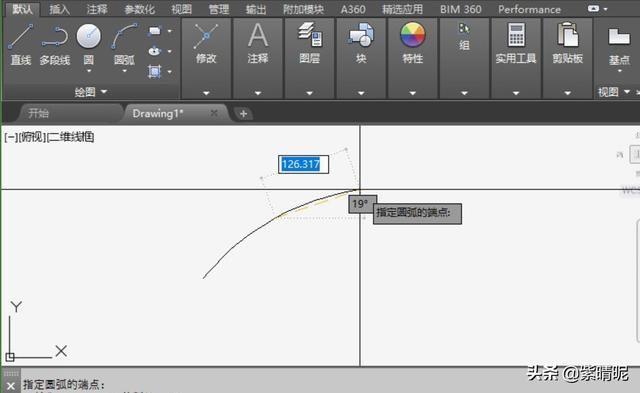The image size is (640, 393).
Task: Expand the 基点 dropdown arrow
Action: coord(619,71)
